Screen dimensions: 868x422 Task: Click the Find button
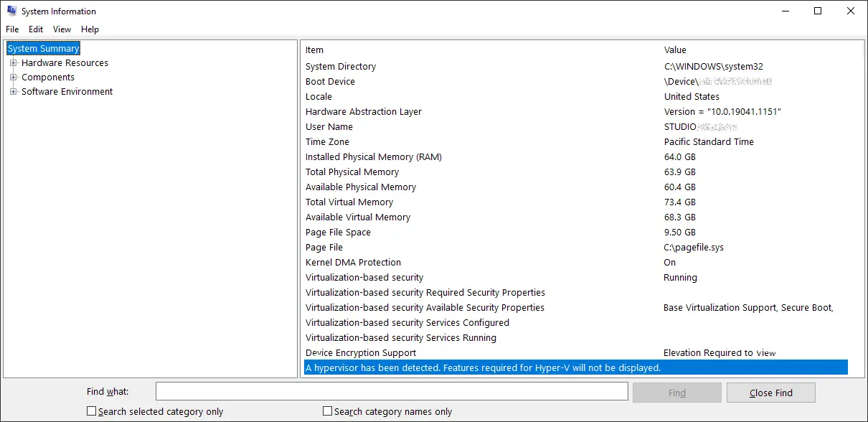[x=677, y=393]
